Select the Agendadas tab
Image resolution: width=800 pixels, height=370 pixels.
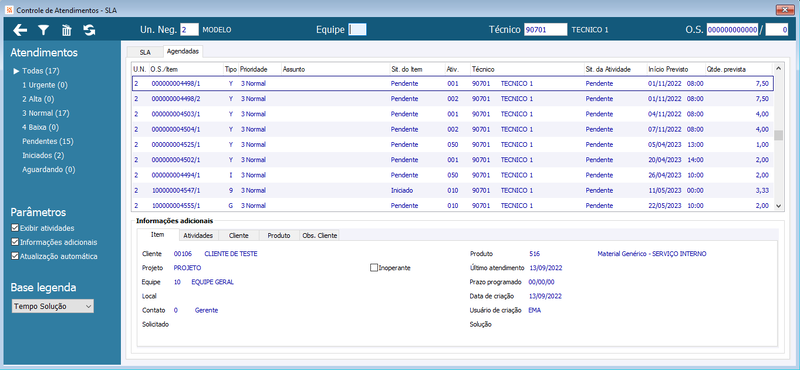click(183, 51)
